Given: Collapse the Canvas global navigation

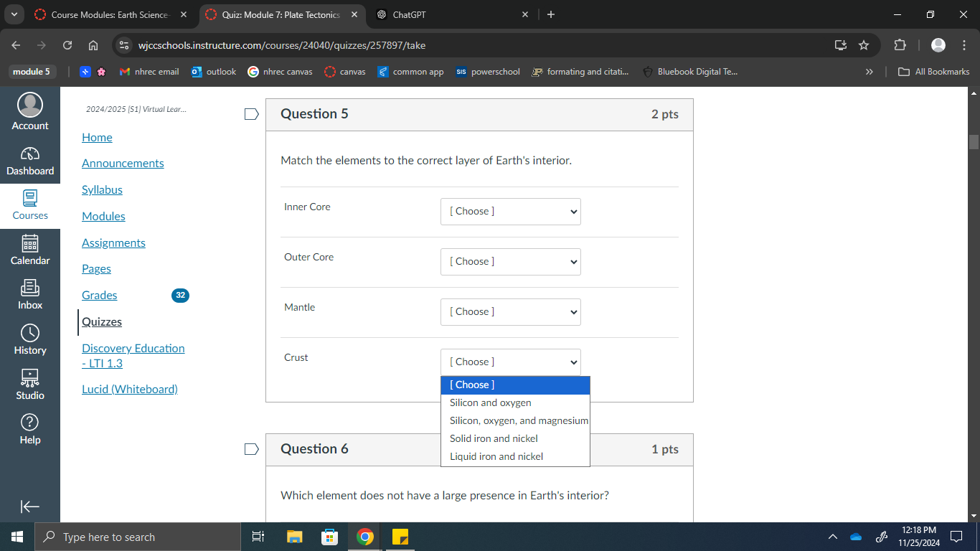Looking at the screenshot, I should pos(30,507).
